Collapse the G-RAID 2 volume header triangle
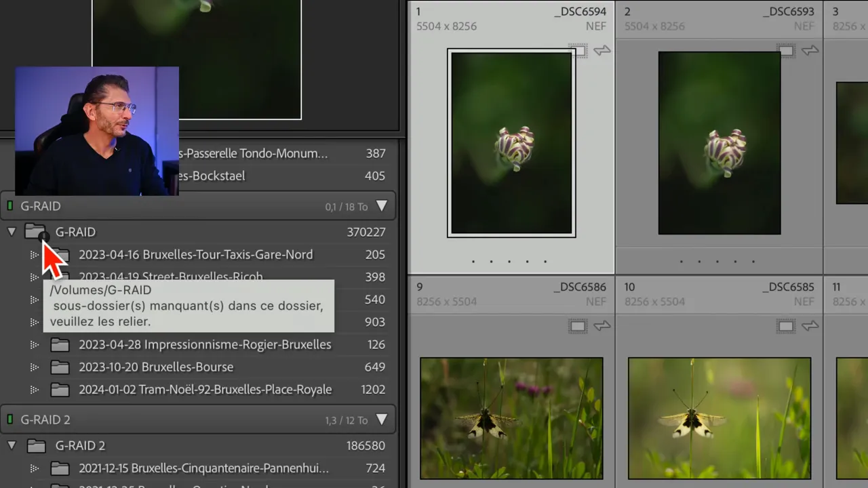The height and width of the screenshot is (488, 868). (382, 420)
